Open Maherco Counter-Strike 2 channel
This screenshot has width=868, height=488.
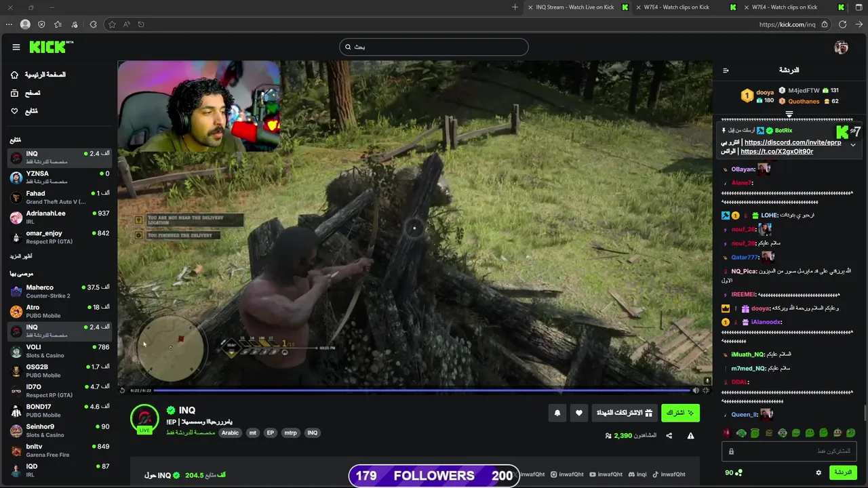(x=60, y=291)
